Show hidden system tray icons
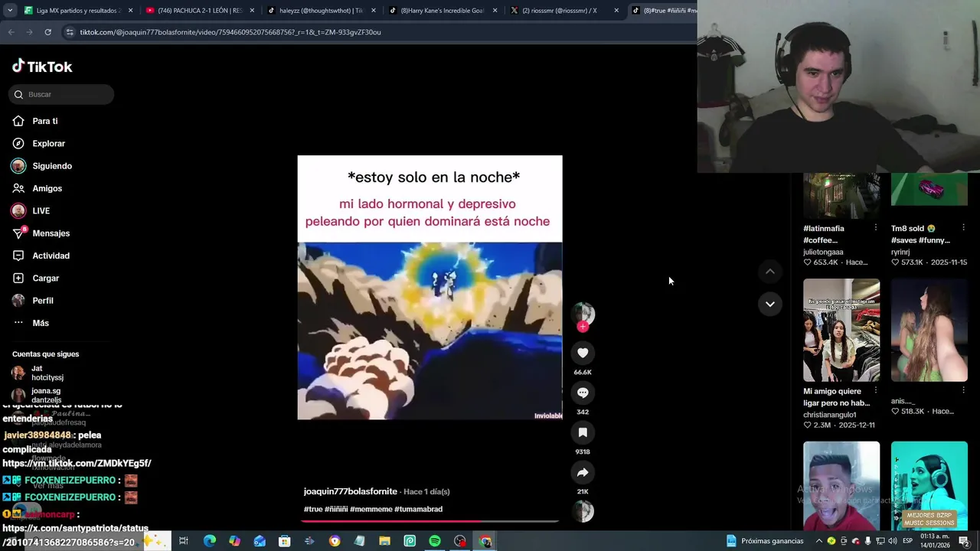The image size is (980, 551). [818, 541]
